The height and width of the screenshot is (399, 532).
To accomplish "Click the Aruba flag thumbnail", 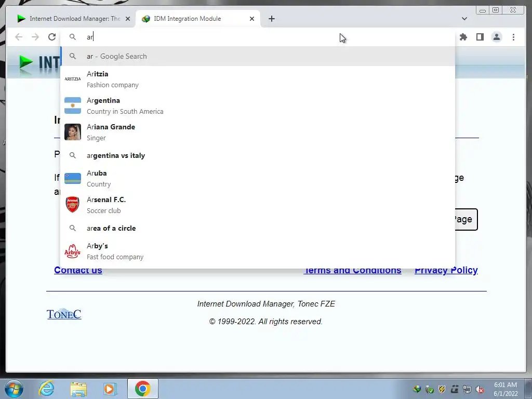I will [x=73, y=178].
